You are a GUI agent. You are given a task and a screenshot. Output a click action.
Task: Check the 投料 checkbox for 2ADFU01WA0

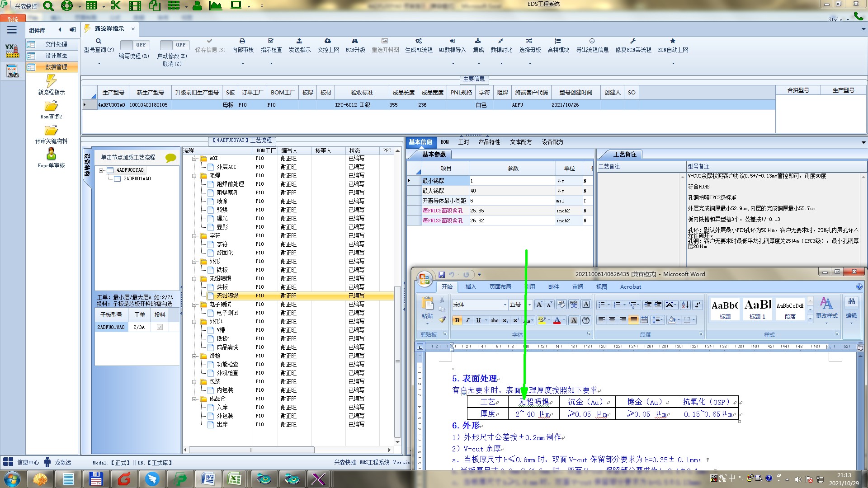click(x=160, y=327)
